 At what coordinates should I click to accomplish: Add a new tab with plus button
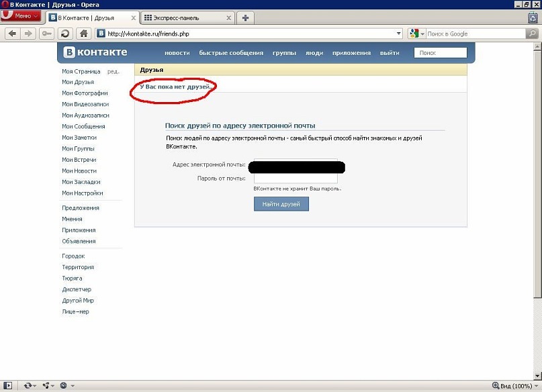click(x=245, y=18)
